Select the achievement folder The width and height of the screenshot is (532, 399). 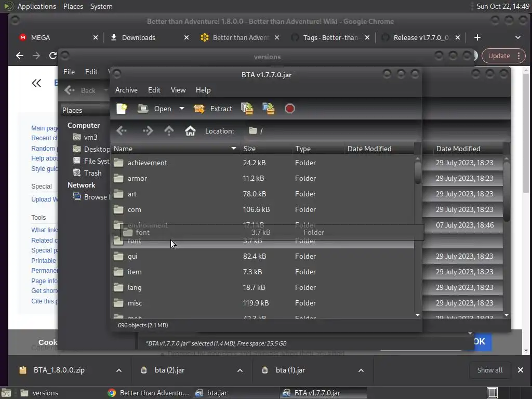point(262,163)
